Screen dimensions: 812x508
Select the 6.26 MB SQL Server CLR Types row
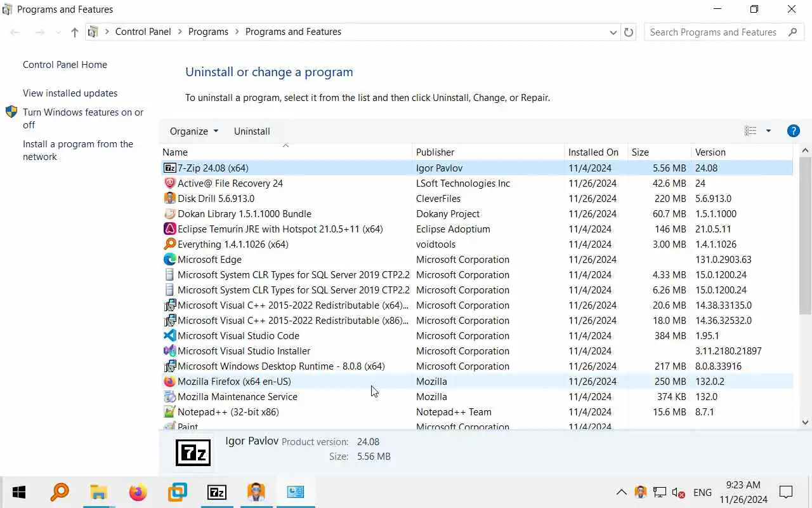tap(476, 290)
